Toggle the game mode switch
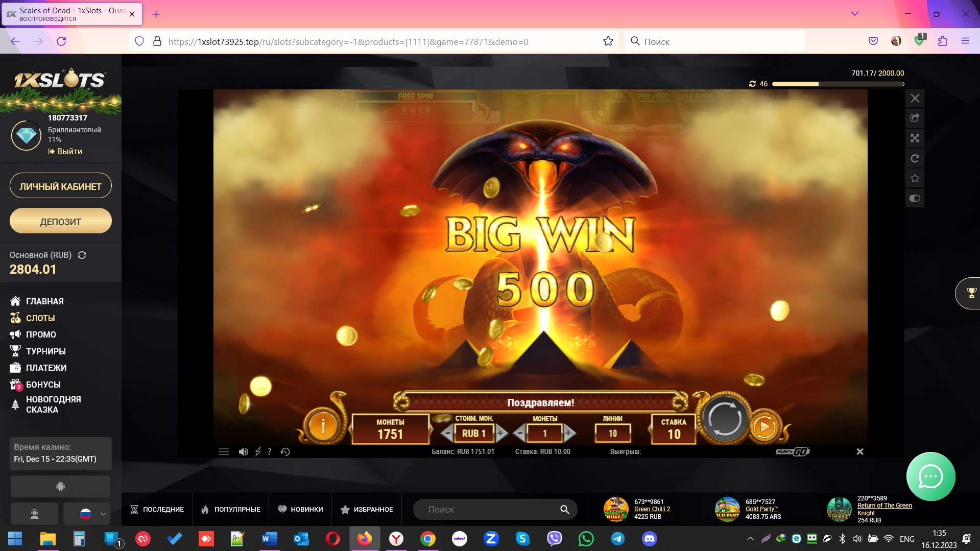Image resolution: width=980 pixels, height=551 pixels. (915, 198)
